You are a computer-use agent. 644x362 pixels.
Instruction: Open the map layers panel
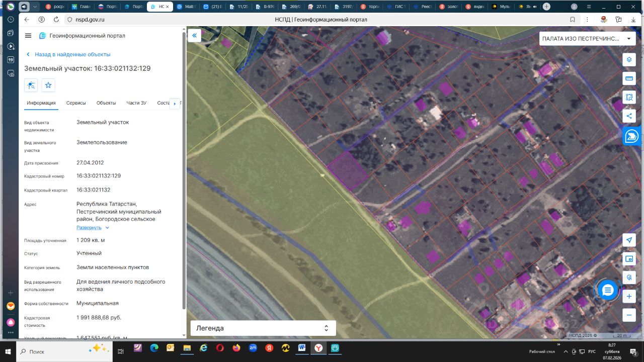click(629, 60)
